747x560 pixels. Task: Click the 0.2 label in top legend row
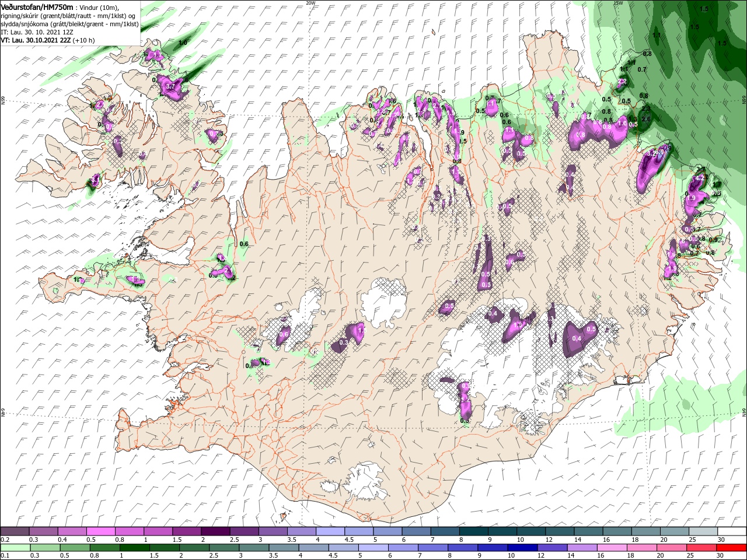[4, 540]
